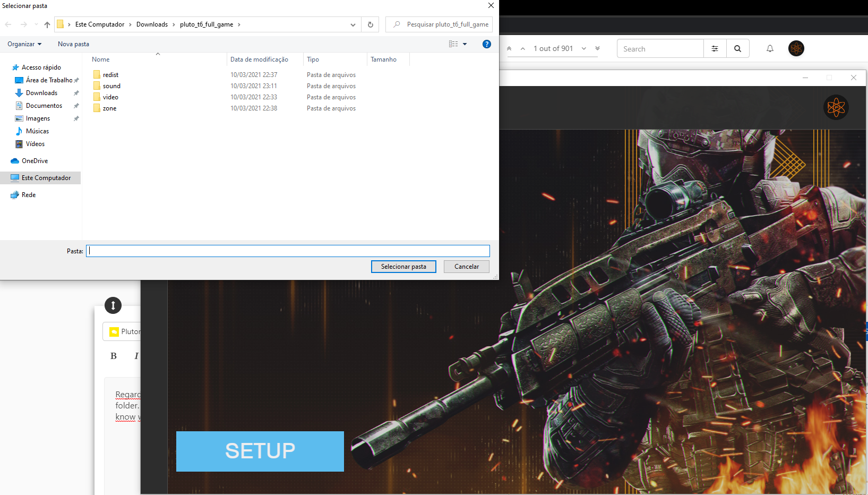Close the Selecionar pasta dialog
This screenshot has height=495, width=868.
pos(491,5)
